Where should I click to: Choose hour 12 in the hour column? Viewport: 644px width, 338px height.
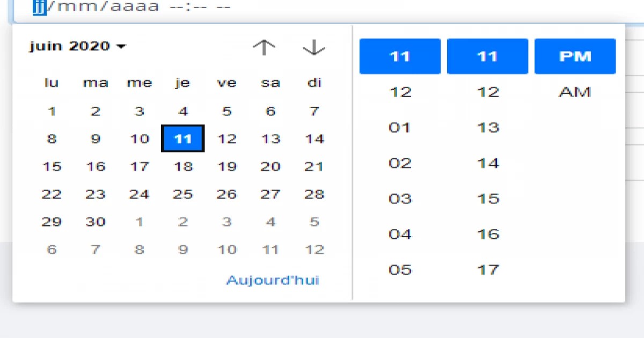(x=400, y=92)
